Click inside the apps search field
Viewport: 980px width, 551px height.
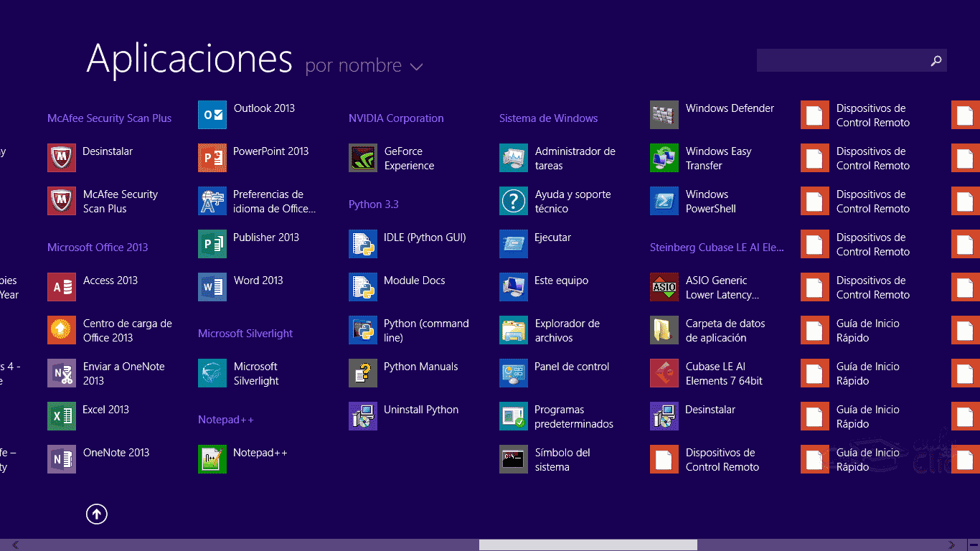tap(839, 61)
